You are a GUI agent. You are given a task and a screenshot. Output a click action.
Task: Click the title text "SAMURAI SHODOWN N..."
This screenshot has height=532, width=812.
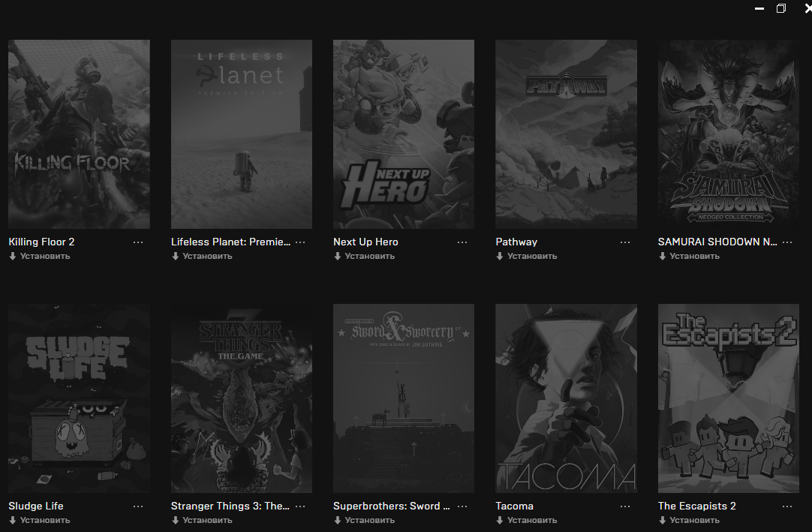717,242
